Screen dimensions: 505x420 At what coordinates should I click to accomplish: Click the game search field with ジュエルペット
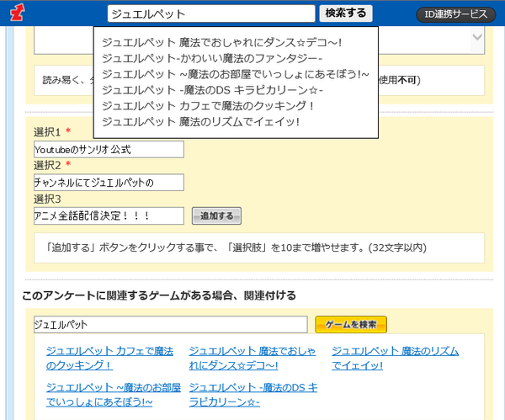(171, 324)
